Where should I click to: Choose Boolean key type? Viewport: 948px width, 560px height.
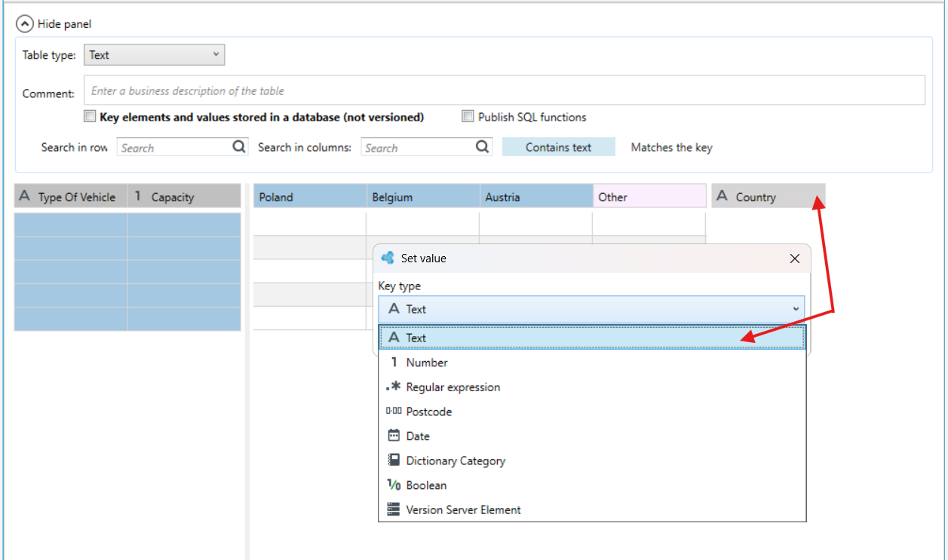(591, 485)
